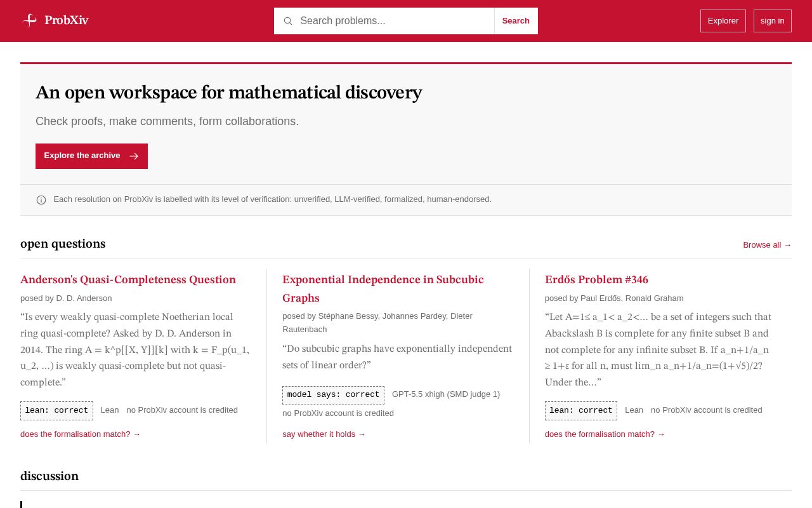
Task: Click the ProbXiv site name text
Action: pyautogui.click(x=67, y=20)
